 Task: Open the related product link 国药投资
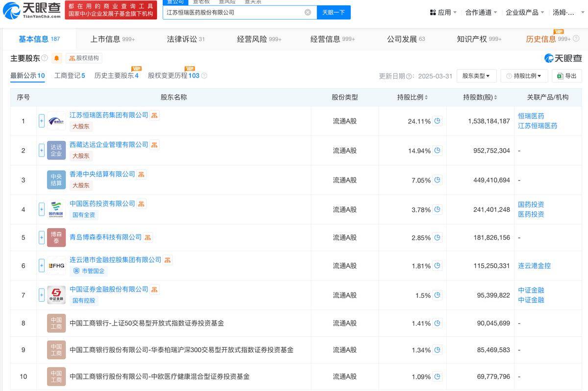(x=531, y=205)
